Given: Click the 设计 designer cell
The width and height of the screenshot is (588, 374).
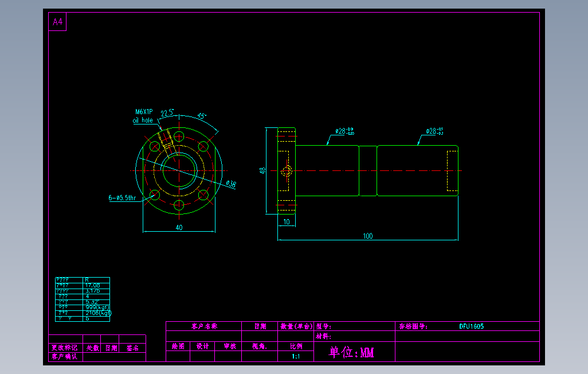Looking at the screenshot, I should pos(202,346).
